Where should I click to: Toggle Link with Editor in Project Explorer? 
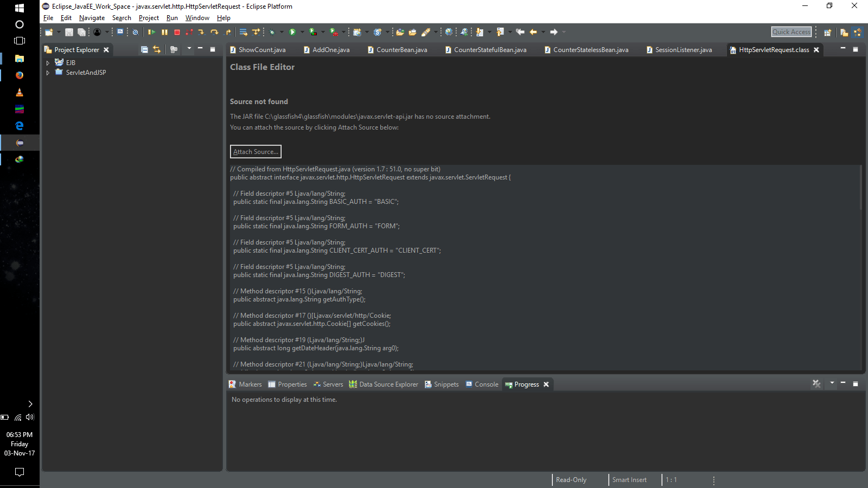click(x=157, y=49)
